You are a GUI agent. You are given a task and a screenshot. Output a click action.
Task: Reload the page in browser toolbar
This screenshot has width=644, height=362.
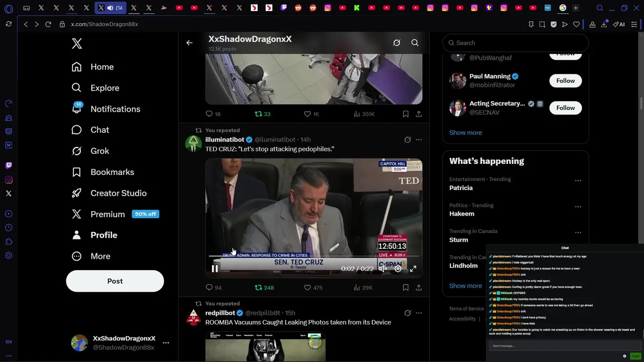coord(48,24)
